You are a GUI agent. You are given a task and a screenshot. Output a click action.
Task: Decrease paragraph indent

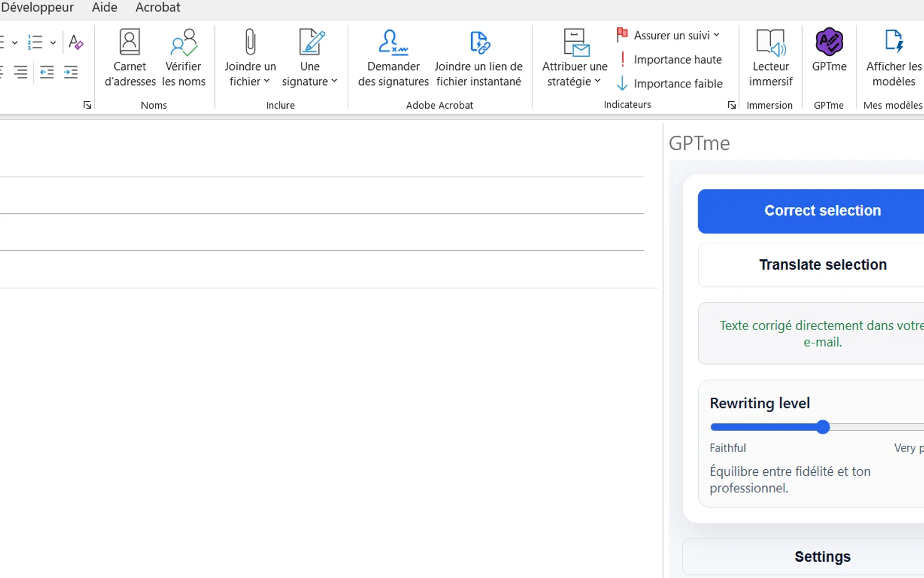pyautogui.click(x=47, y=72)
